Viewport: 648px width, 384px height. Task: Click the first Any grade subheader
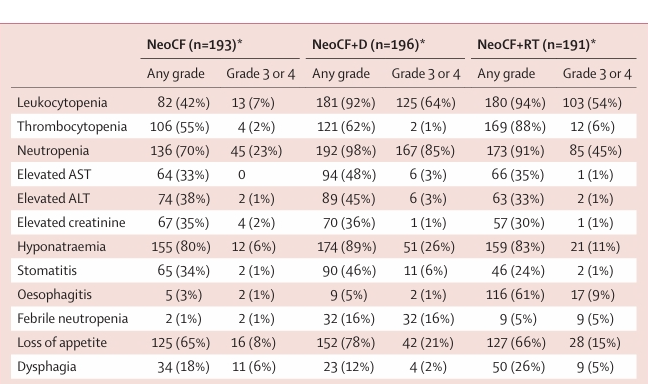(x=176, y=74)
